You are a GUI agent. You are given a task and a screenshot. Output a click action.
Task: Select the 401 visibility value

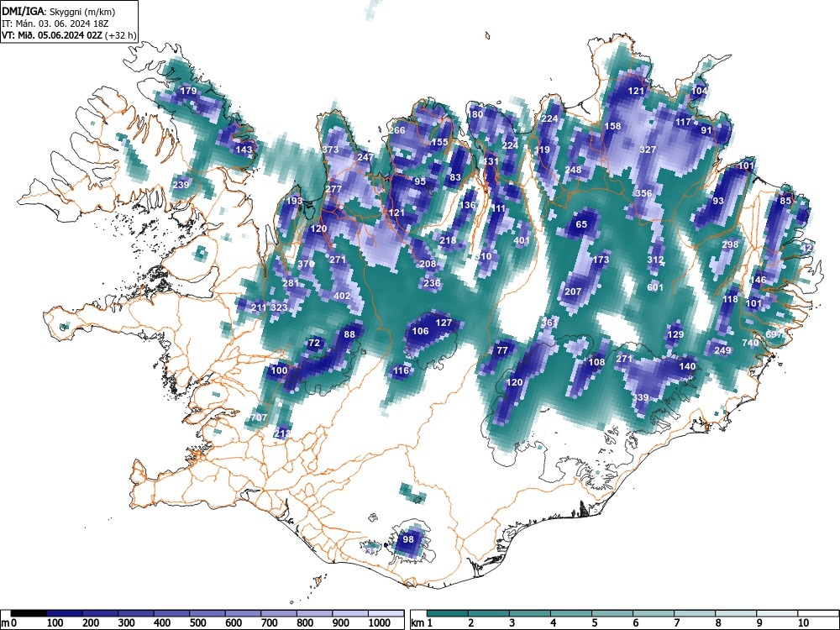pos(522,240)
